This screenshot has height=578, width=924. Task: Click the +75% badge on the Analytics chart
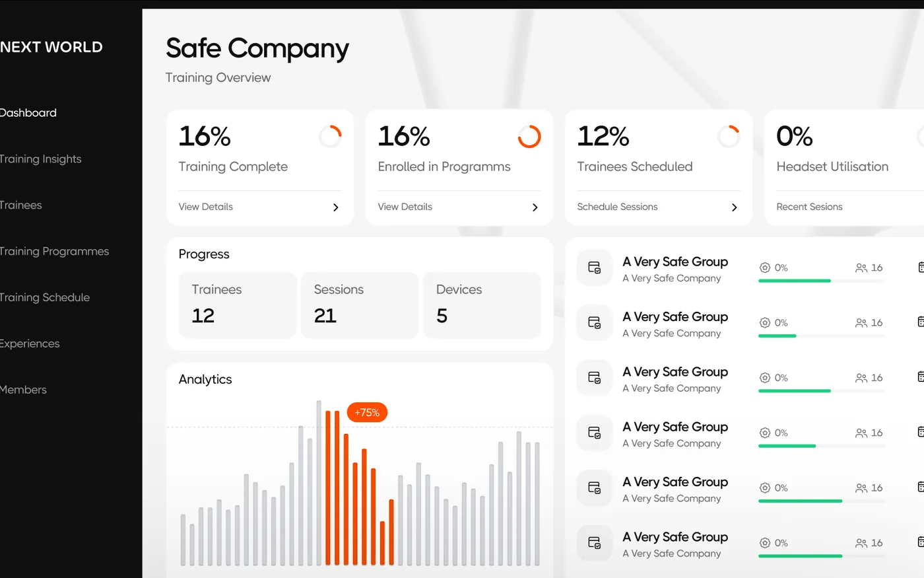367,413
